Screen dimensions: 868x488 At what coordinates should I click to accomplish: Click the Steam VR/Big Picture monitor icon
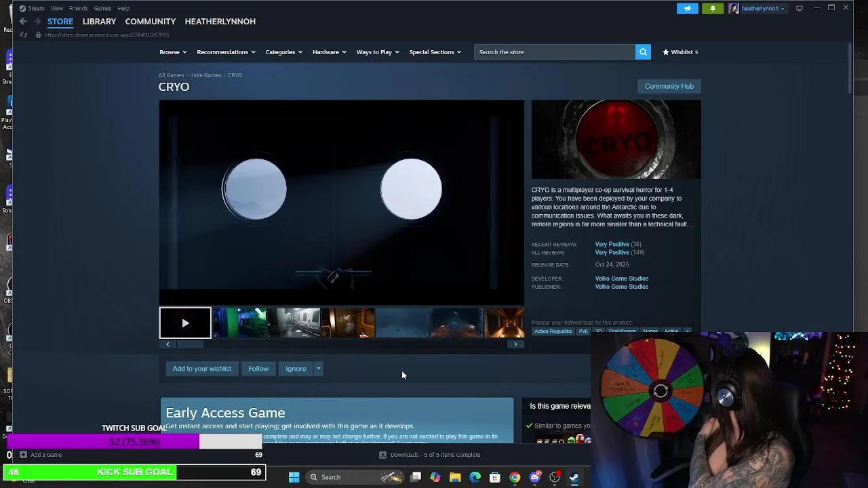point(800,8)
